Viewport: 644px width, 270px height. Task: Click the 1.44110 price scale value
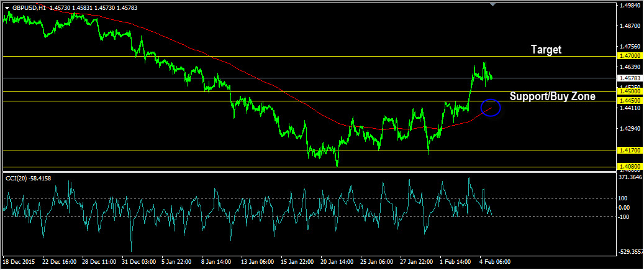[x=630, y=108]
